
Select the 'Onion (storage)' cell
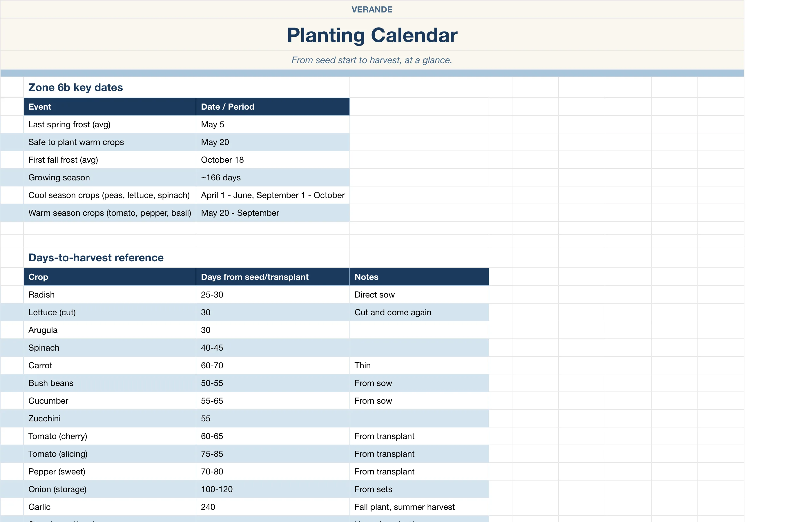109,489
